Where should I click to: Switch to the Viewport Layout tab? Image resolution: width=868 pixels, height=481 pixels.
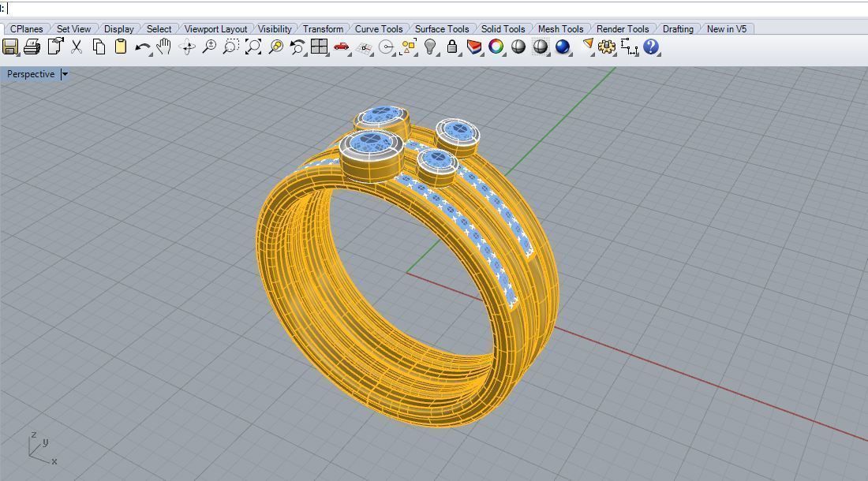[x=215, y=28]
